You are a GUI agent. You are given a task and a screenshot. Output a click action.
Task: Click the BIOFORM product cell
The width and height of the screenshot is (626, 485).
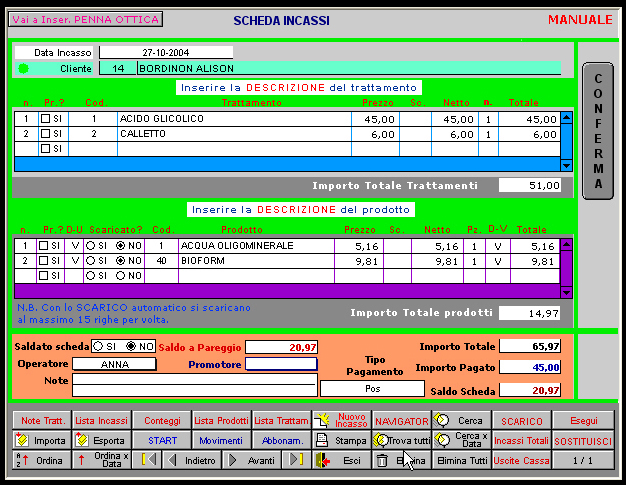(x=256, y=261)
